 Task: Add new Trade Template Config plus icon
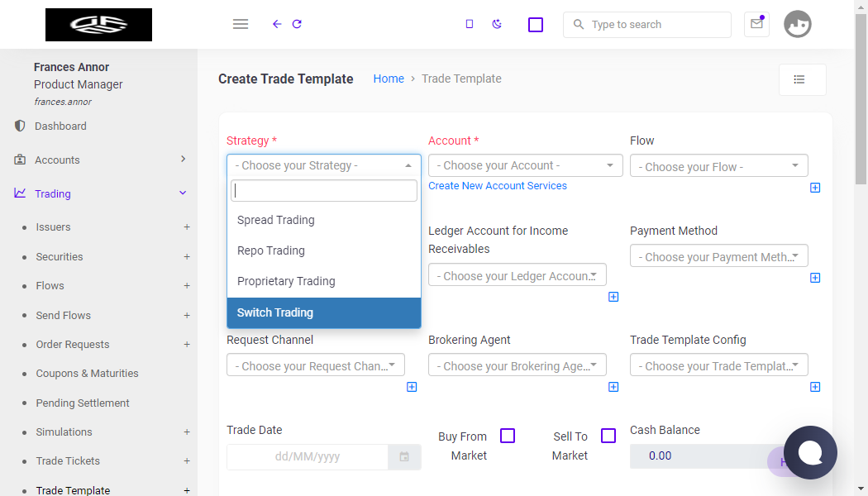tap(815, 387)
